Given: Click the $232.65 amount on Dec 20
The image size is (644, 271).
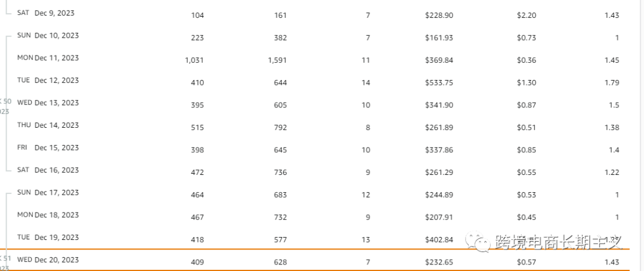Looking at the screenshot, I should 439,262.
